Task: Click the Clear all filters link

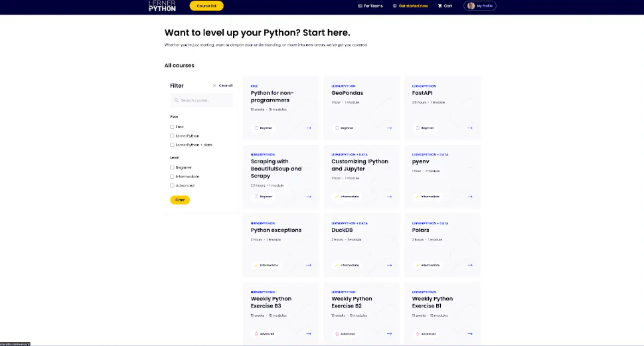Action: [226, 86]
